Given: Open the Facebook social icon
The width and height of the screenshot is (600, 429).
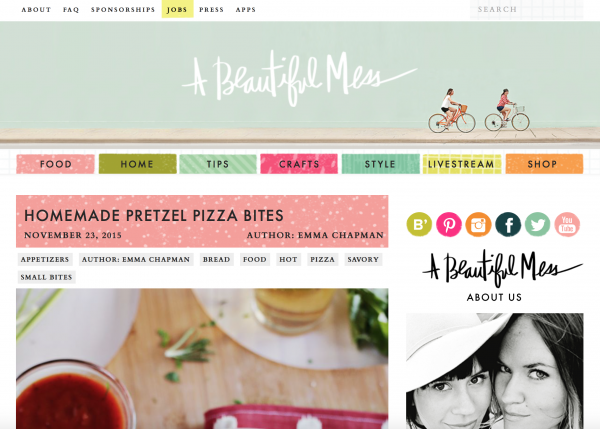Looking at the screenshot, I should coord(508,224).
